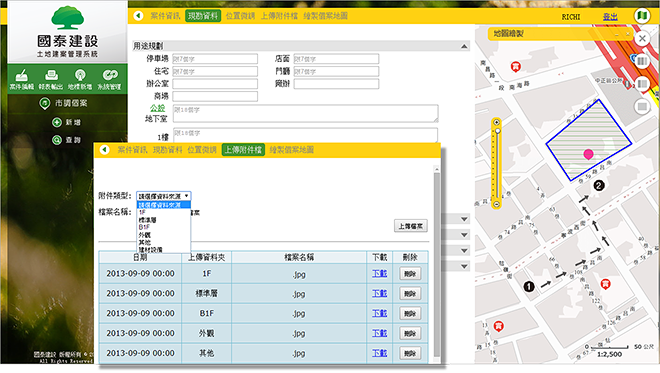This screenshot has height=373, width=660.
Task: Click back arrow in the site survey tab bar
Action: (x=138, y=16)
